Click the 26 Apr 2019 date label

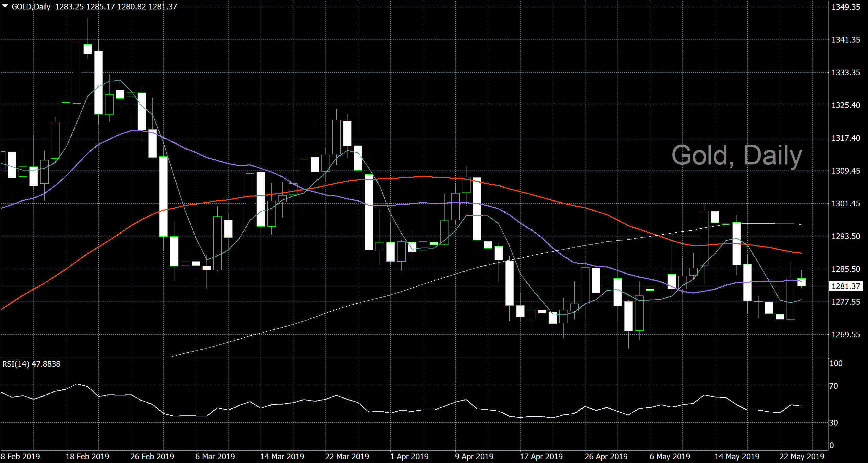pyautogui.click(x=606, y=457)
